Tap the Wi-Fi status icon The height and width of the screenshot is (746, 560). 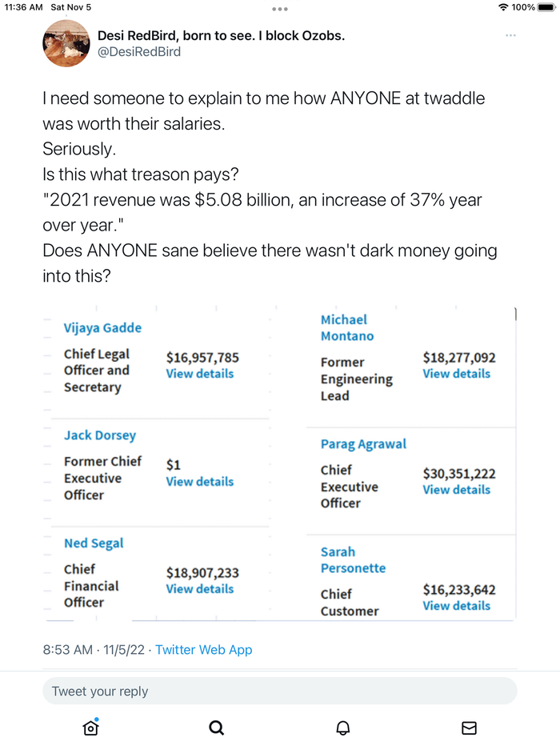coord(502,7)
